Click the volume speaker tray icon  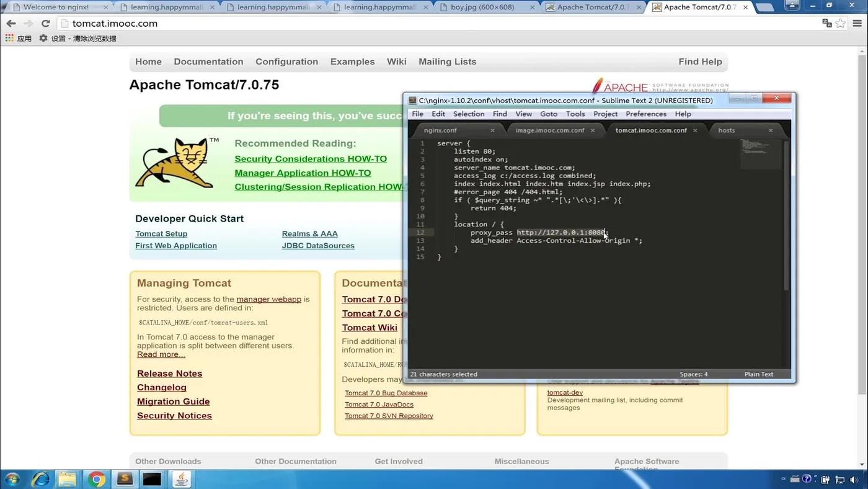point(854,480)
